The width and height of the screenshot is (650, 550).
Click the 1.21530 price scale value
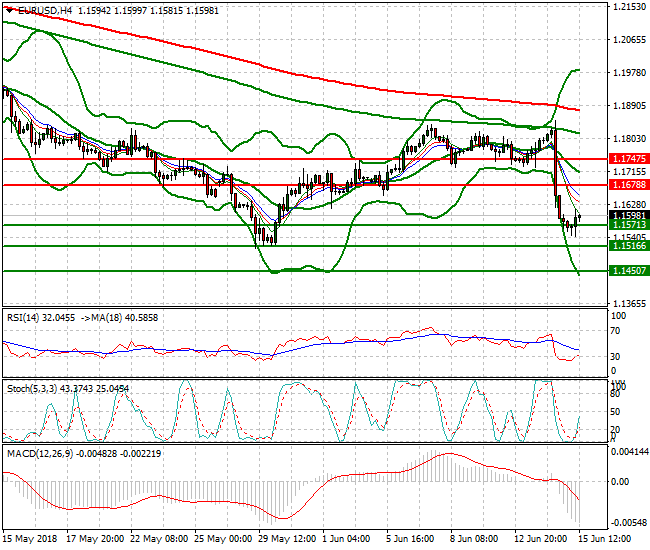(629, 7)
